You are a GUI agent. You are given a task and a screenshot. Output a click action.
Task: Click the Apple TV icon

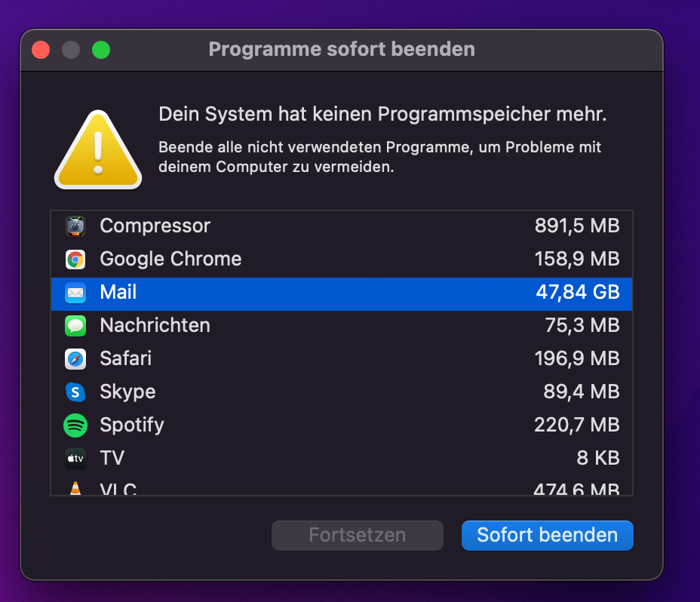point(75,458)
